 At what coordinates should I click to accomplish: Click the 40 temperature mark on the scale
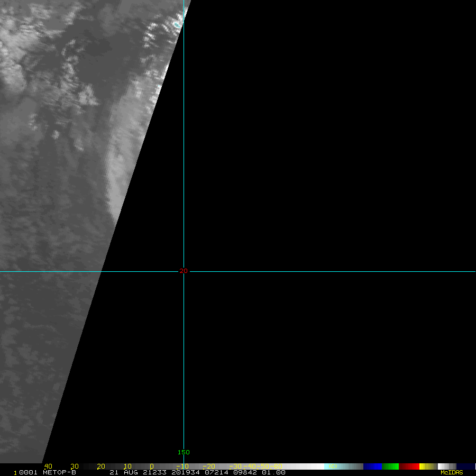point(48,466)
